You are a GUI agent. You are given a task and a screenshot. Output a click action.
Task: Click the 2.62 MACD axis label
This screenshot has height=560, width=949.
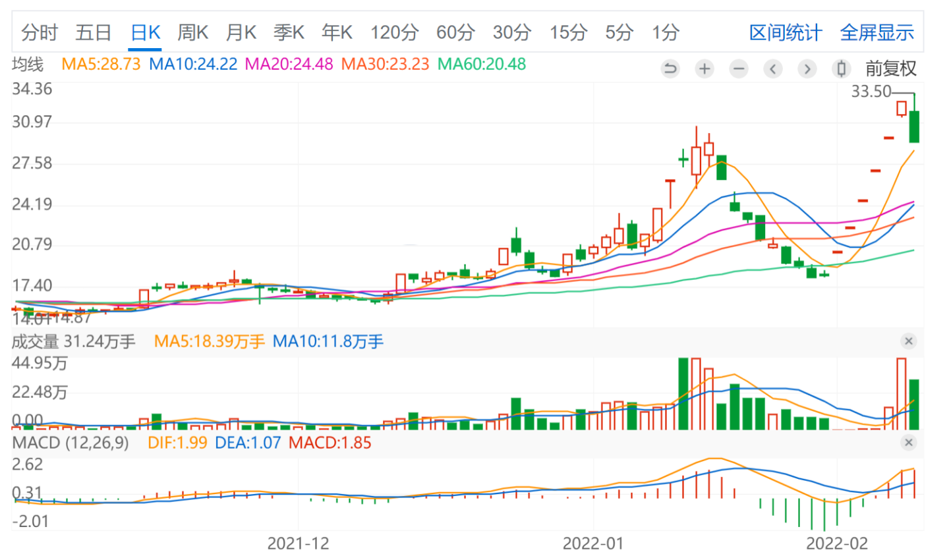(28, 464)
